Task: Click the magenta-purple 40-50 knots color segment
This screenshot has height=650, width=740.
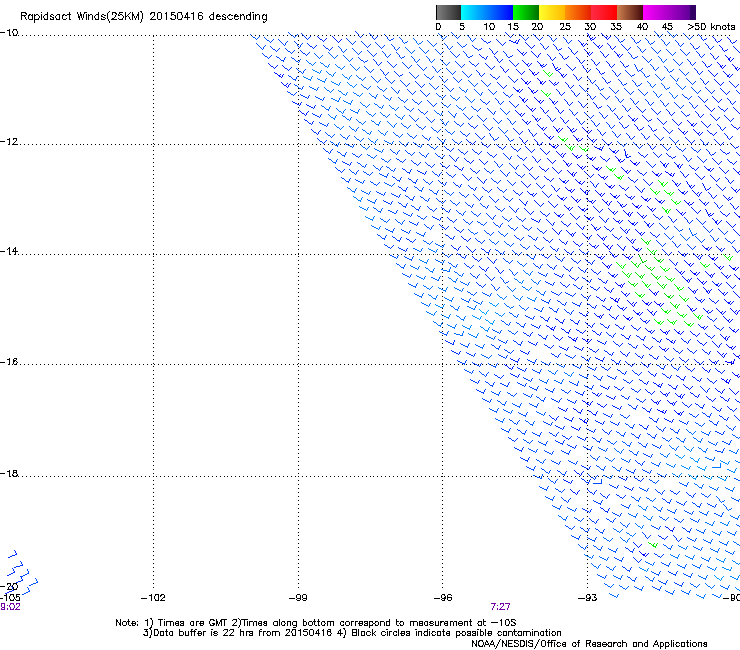Action: click(x=669, y=12)
